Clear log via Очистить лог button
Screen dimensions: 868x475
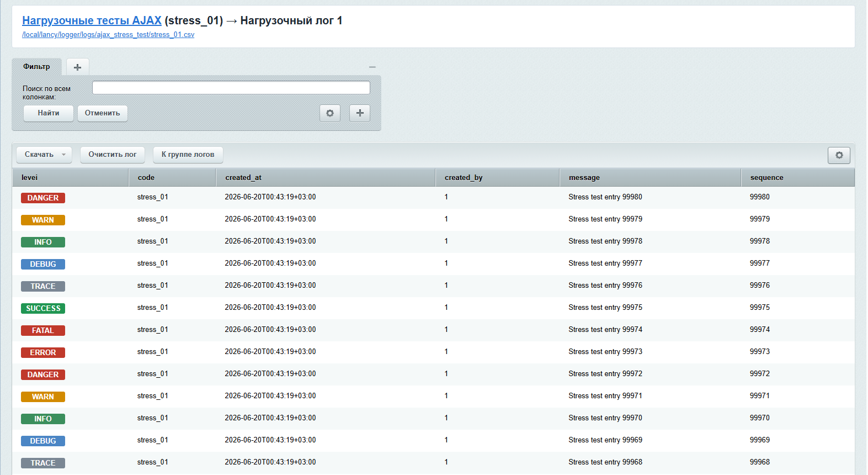113,155
